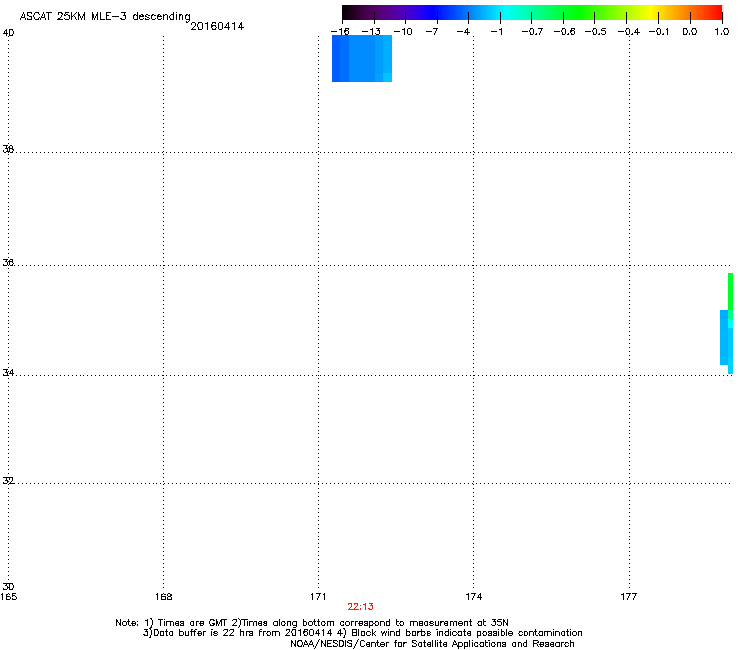The image size is (740, 650).
Task: Select the title 'ASCAT 25KM MLE-3 descending'
Action: [105, 17]
